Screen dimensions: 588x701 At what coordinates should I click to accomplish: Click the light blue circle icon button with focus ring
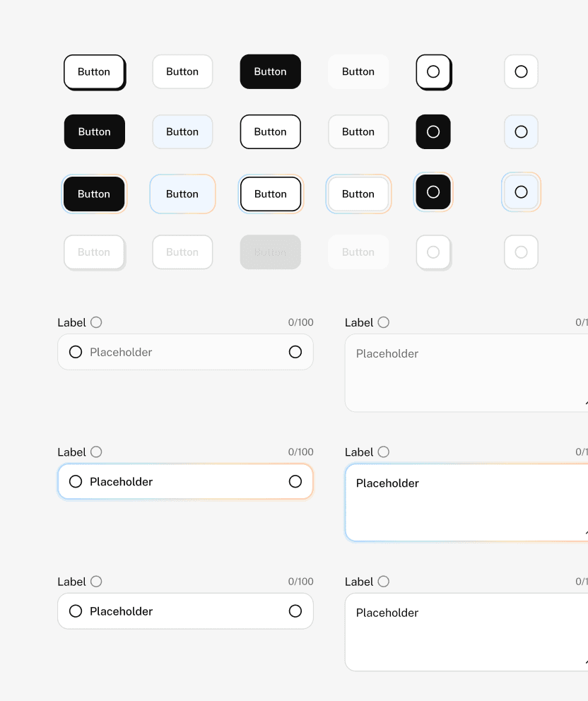tap(521, 192)
